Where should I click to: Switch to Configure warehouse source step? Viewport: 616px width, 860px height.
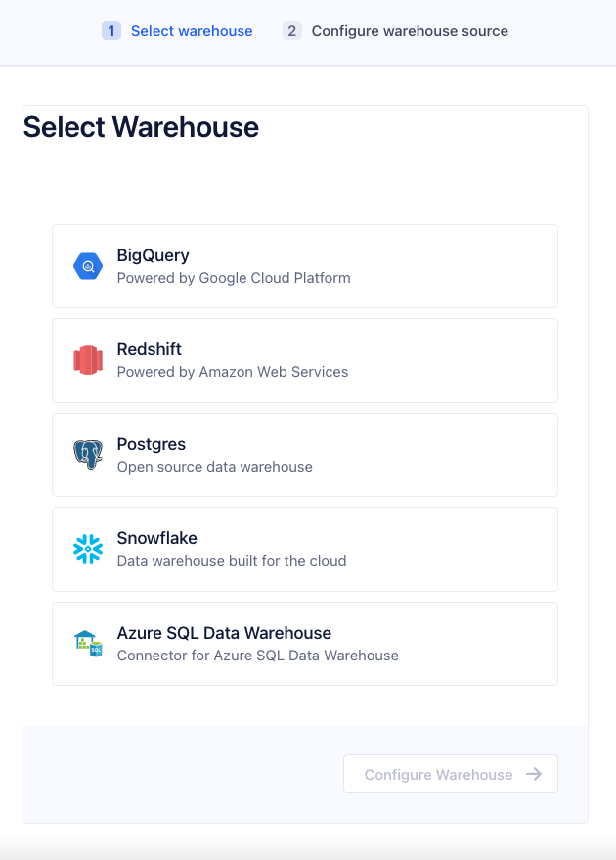(x=410, y=31)
